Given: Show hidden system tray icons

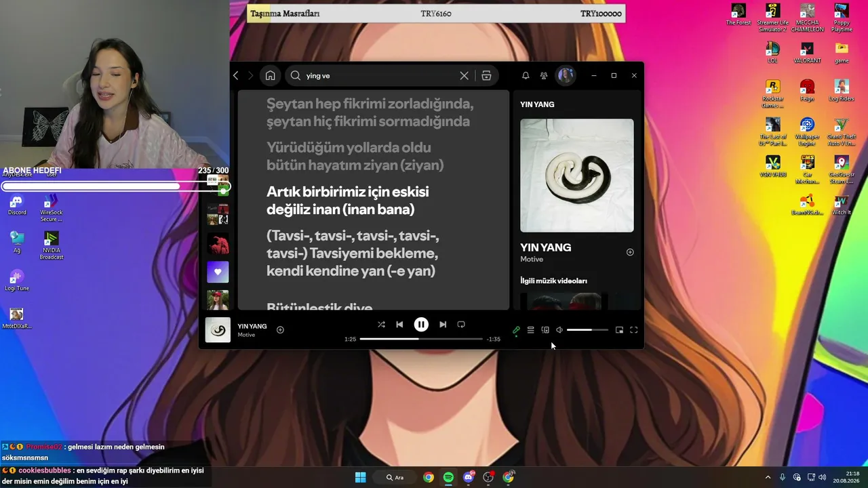Looking at the screenshot, I should click(768, 477).
